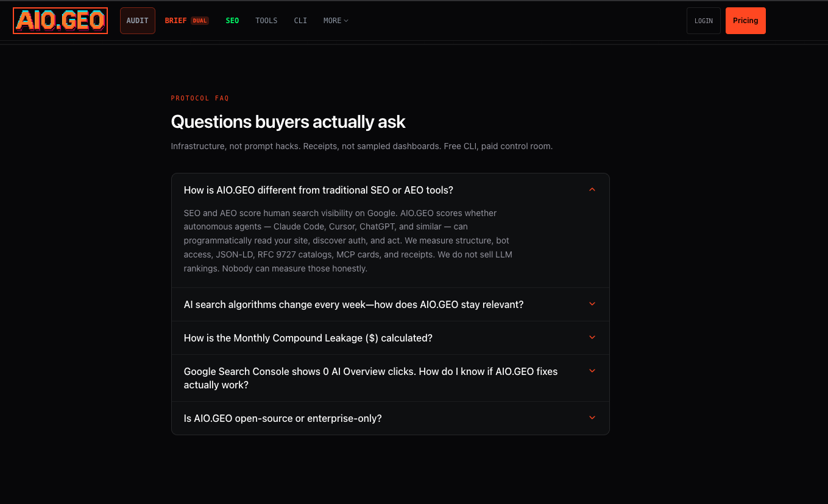Click the 'Questions buyers actually ask' heading
The width and height of the screenshot is (828, 504).
288,122
